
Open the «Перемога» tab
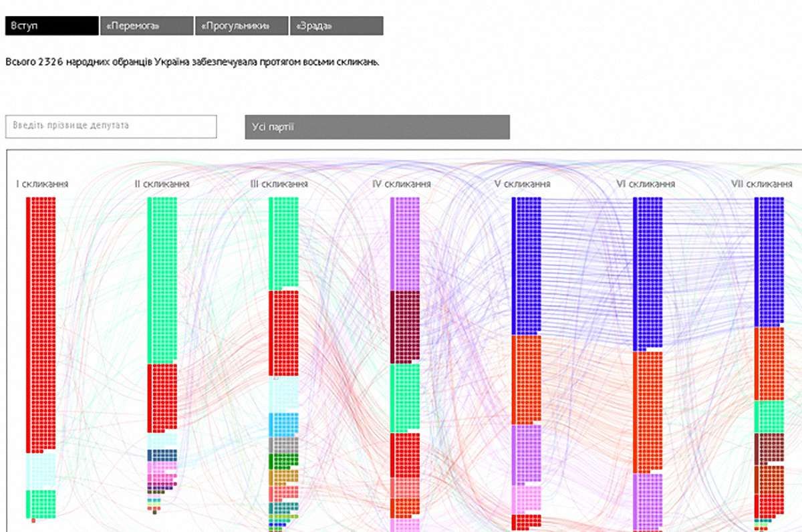pyautogui.click(x=147, y=26)
